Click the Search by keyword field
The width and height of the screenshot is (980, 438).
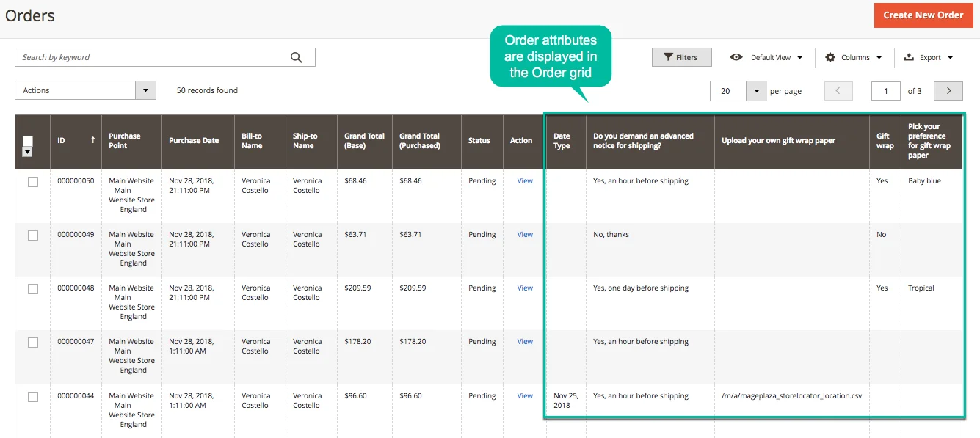coord(165,57)
